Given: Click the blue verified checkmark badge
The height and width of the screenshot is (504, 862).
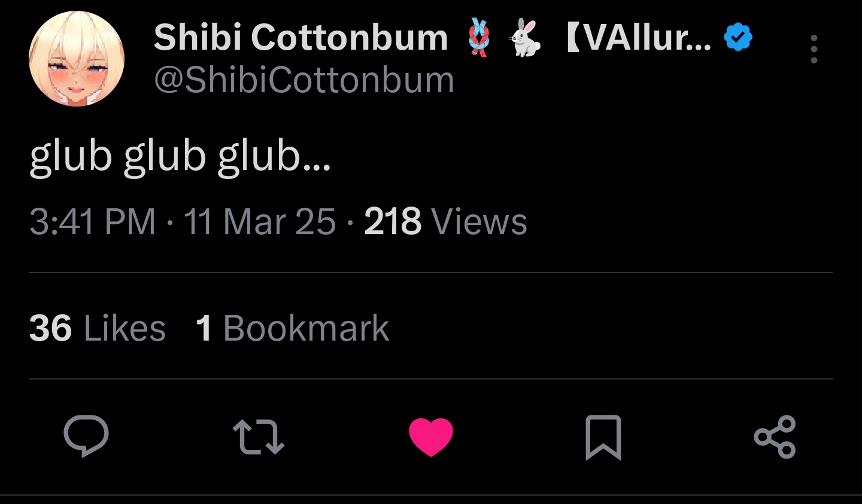Looking at the screenshot, I should (737, 37).
